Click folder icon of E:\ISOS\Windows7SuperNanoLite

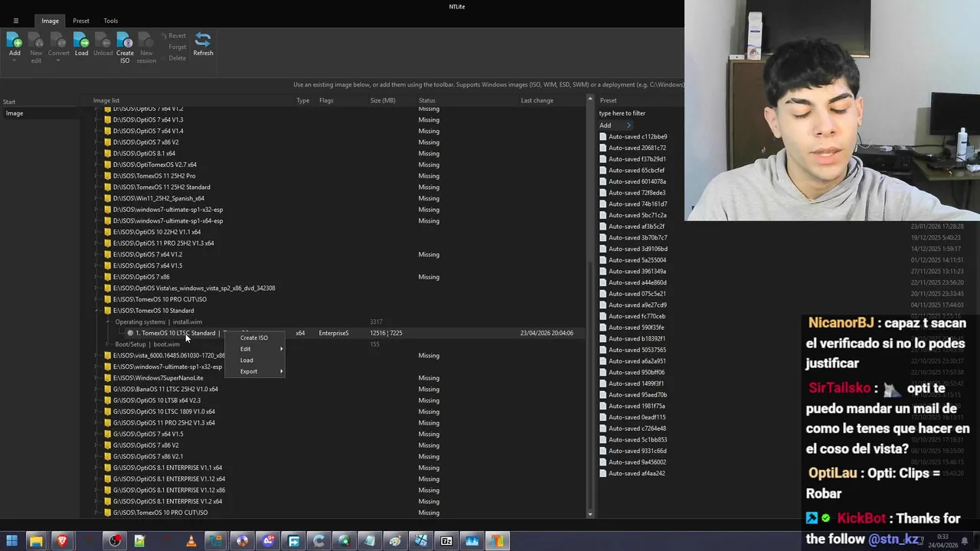(107, 378)
